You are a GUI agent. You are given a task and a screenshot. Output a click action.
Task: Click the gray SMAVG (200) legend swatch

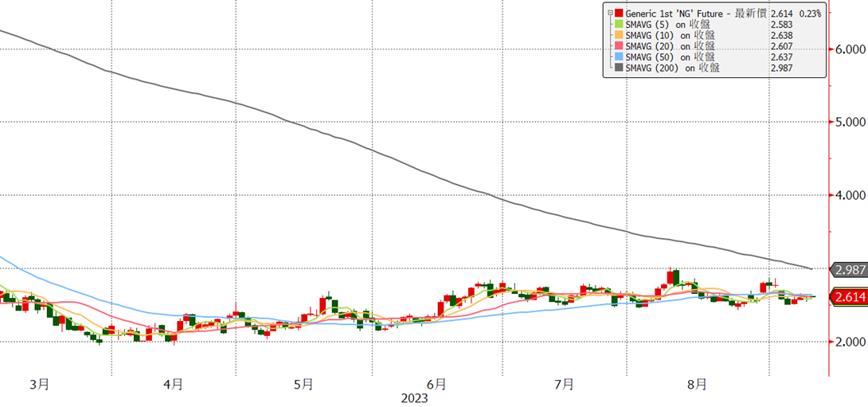619,68
